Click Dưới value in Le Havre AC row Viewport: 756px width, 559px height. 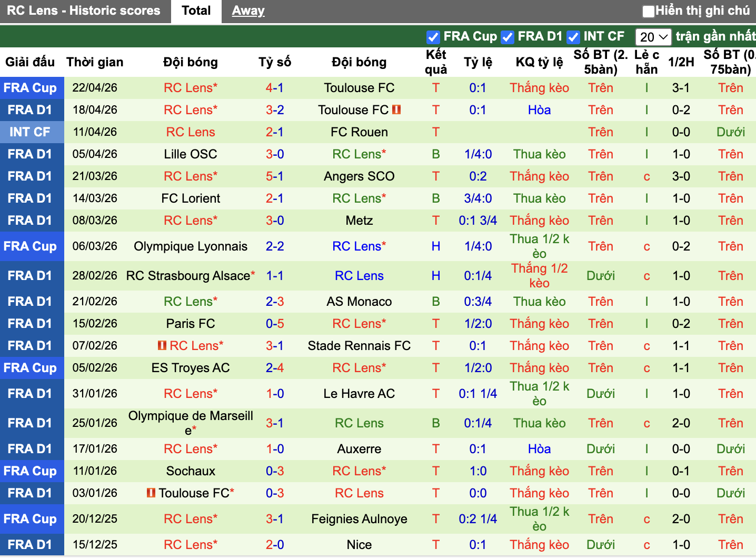[601, 394]
